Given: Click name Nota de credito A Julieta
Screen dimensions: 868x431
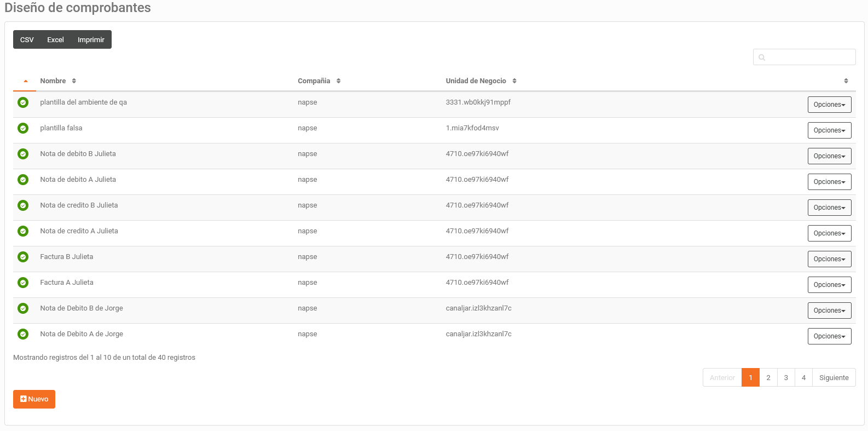Looking at the screenshot, I should tap(79, 231).
